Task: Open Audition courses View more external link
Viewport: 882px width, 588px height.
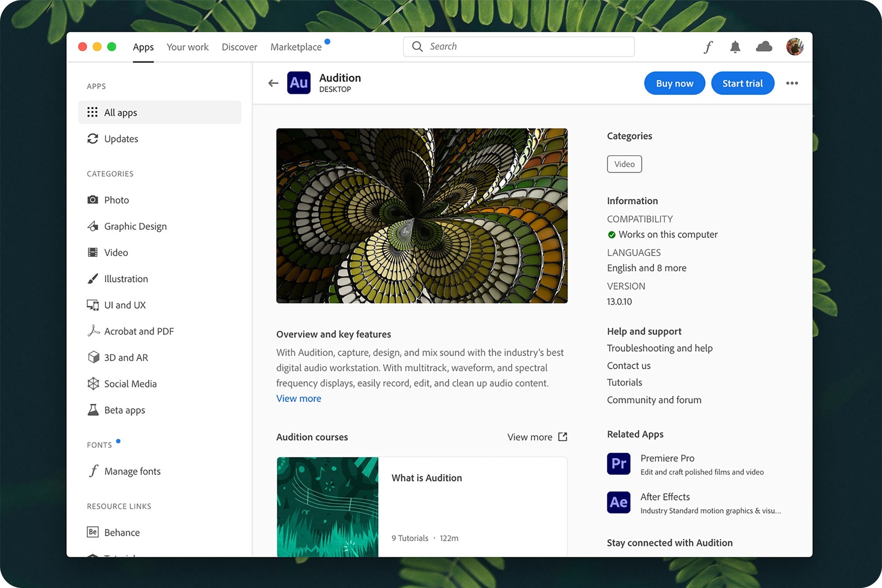Action: coord(537,437)
